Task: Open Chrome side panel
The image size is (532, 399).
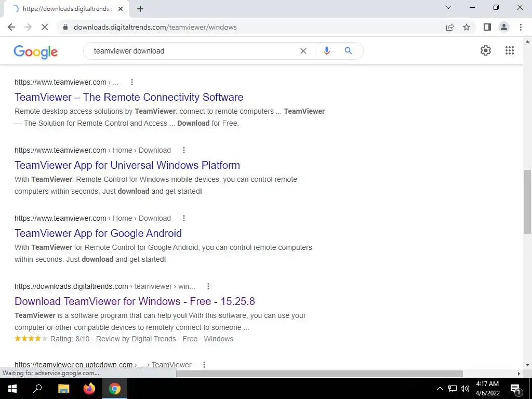Action: coord(487,27)
